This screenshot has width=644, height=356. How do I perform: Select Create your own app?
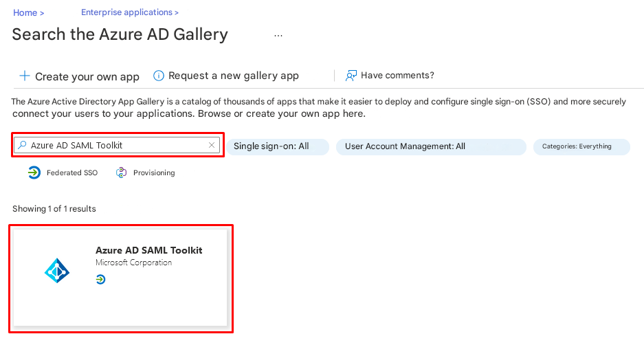tap(87, 76)
